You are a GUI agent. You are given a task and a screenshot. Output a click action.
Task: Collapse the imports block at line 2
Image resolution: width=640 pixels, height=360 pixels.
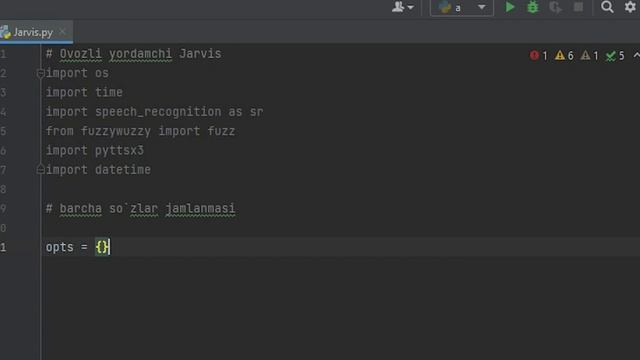tap(40, 73)
